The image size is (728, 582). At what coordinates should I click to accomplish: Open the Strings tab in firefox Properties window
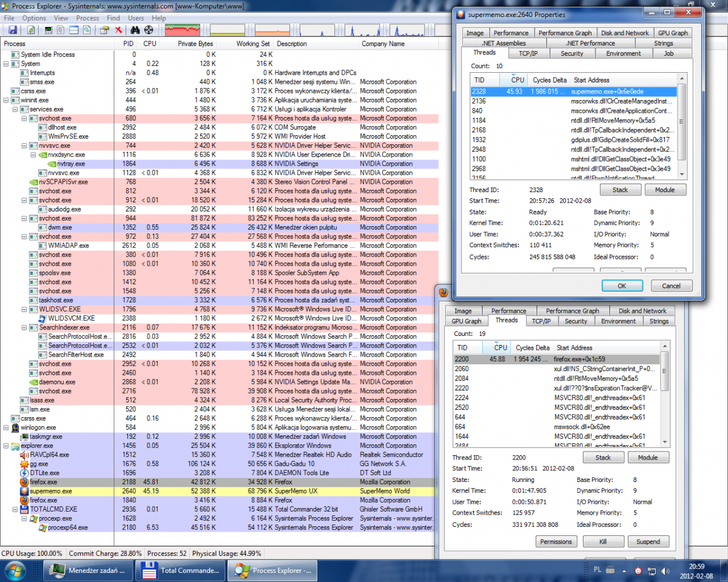659,321
